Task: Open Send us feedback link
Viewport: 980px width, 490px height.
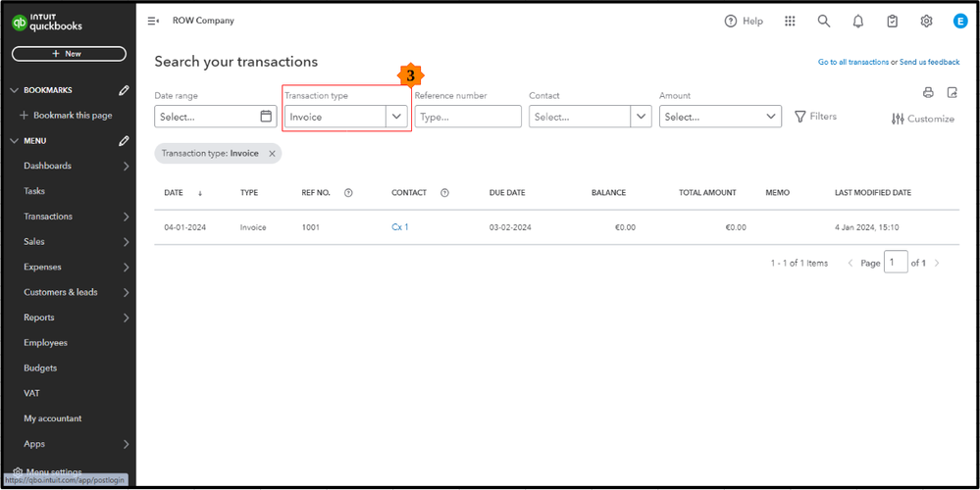Action: 929,63
